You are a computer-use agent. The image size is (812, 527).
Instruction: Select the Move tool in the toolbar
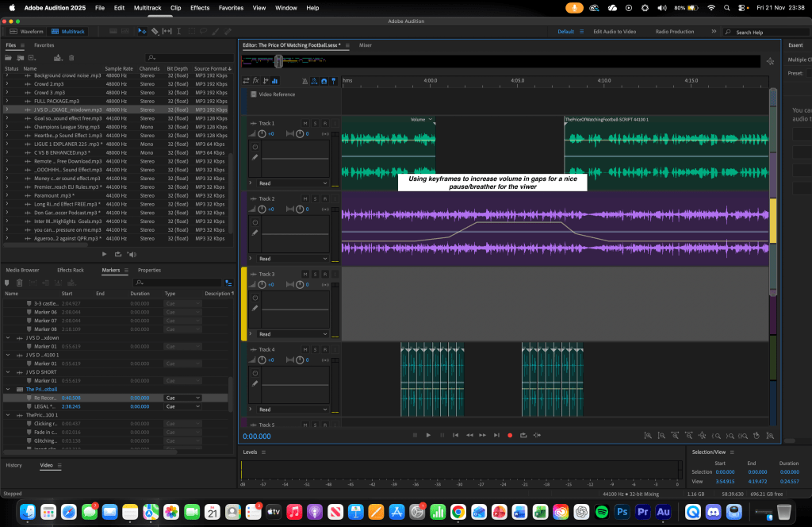141,31
